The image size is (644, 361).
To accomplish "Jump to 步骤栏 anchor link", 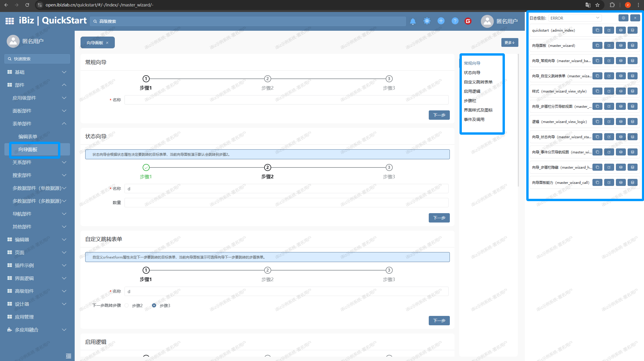I will pyautogui.click(x=470, y=101).
